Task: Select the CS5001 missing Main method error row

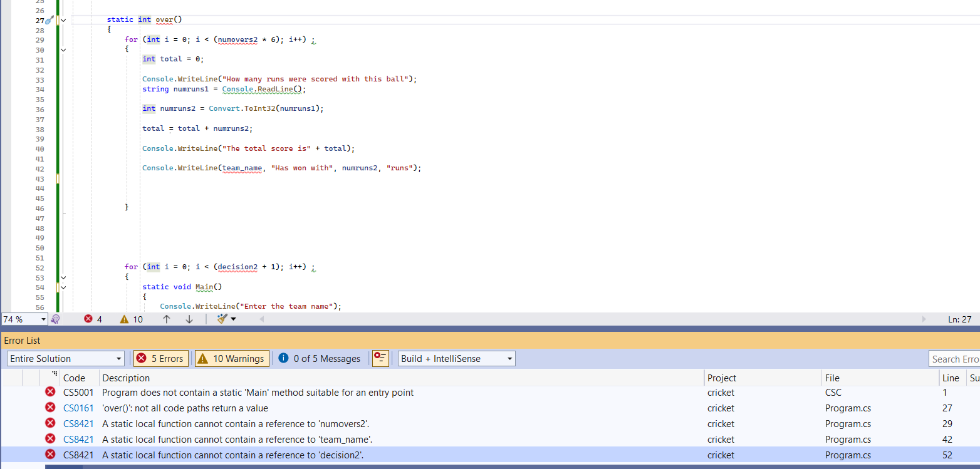Action: click(x=490, y=393)
